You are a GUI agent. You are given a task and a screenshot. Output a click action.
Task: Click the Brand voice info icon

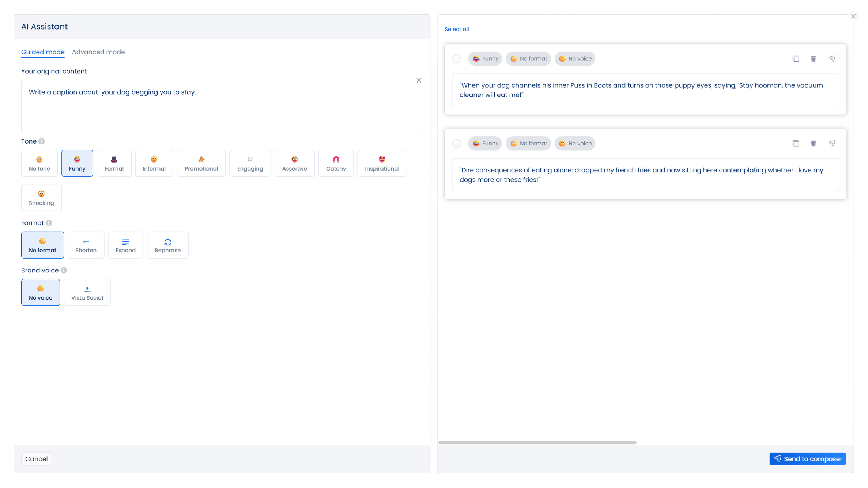point(64,270)
